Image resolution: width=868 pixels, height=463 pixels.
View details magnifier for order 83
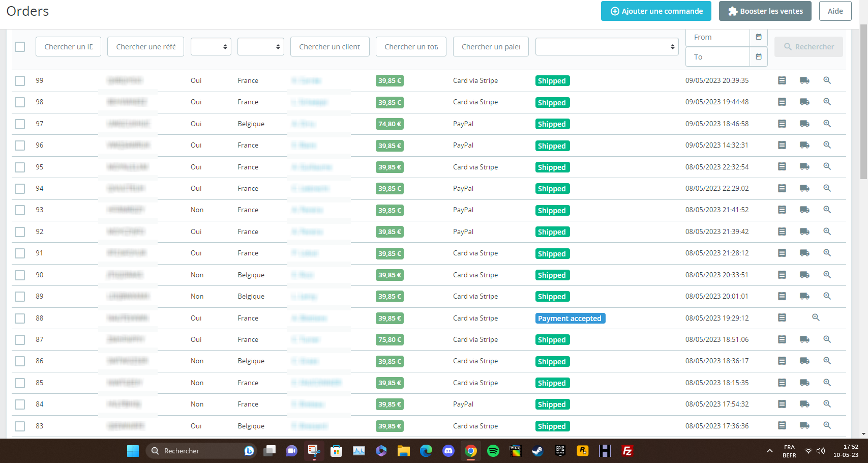click(827, 425)
